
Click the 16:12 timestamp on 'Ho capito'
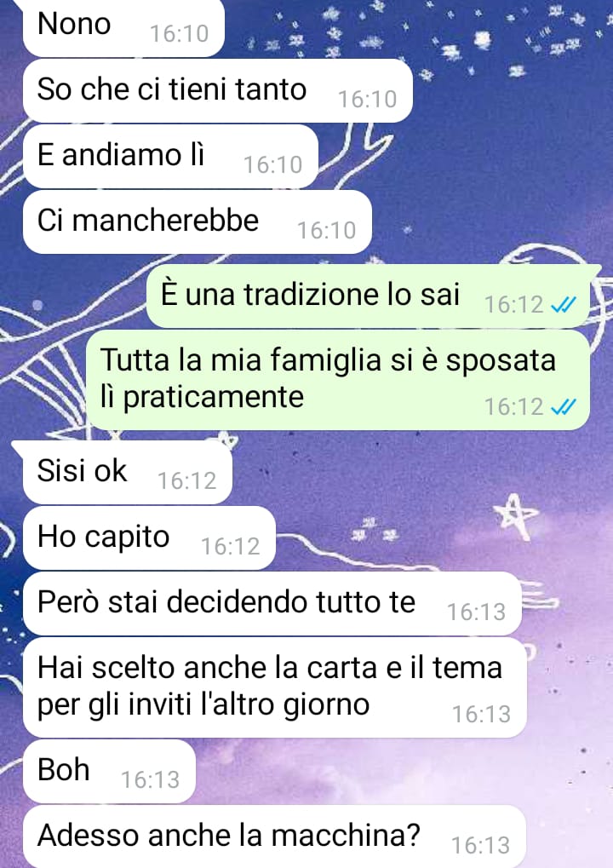pos(230,547)
